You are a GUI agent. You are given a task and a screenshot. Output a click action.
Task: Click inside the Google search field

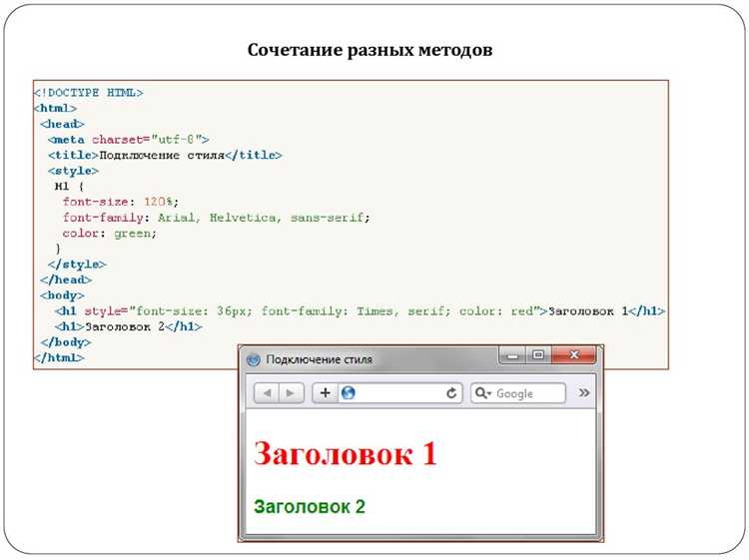coord(527,393)
